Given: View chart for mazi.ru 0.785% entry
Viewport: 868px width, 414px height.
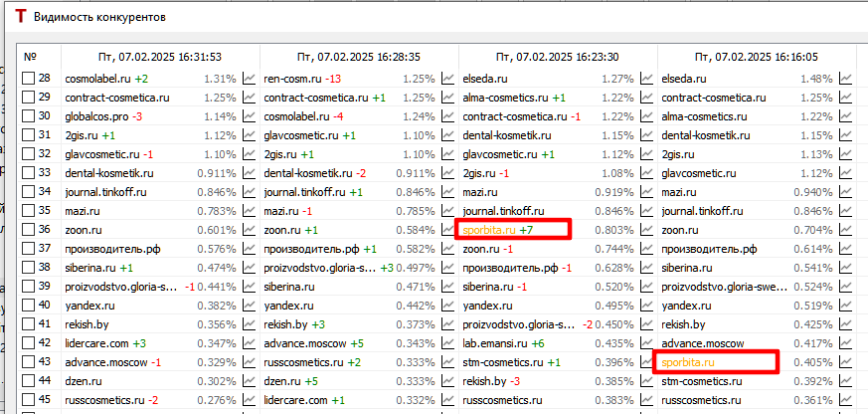Looking at the screenshot, I should click(x=447, y=211).
